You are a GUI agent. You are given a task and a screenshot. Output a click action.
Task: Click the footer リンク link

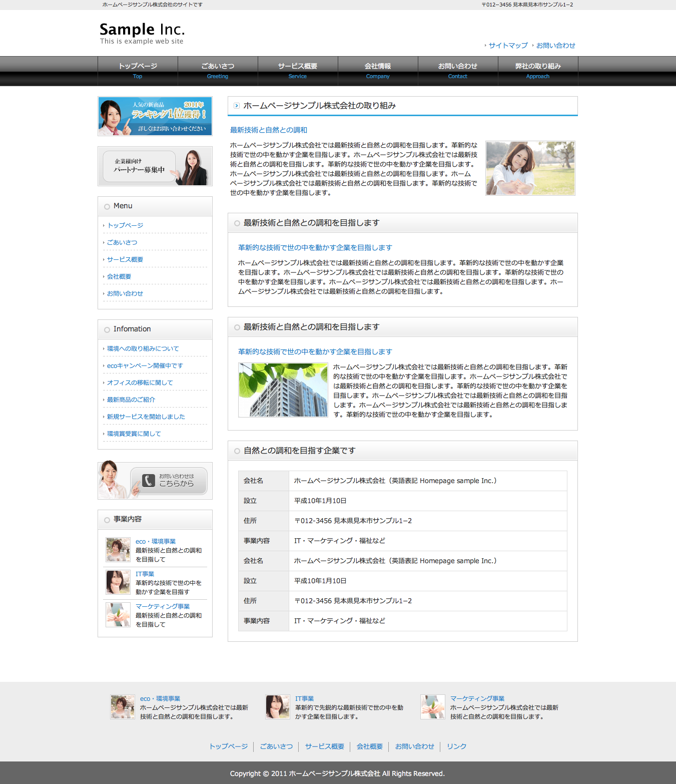click(x=456, y=746)
